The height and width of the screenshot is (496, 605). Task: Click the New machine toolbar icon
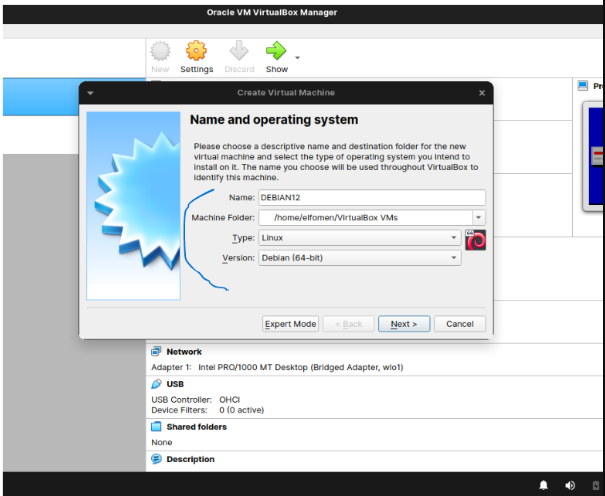[x=160, y=51]
